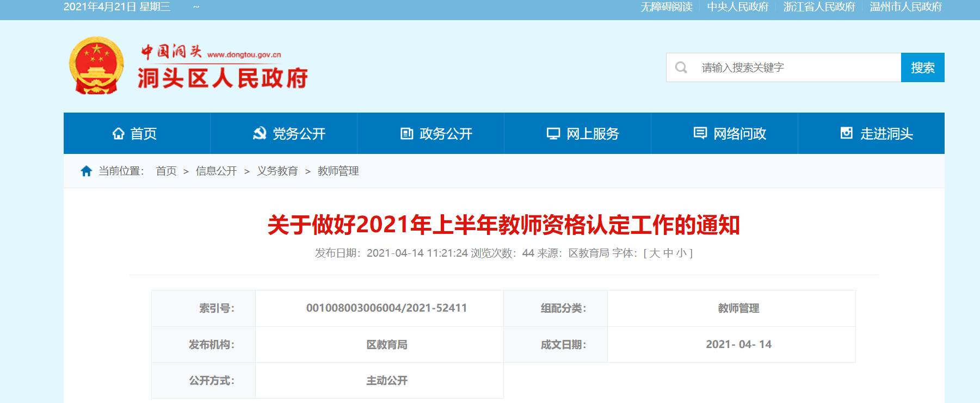Click the date text 2021年4月21日 星期三

click(117, 7)
